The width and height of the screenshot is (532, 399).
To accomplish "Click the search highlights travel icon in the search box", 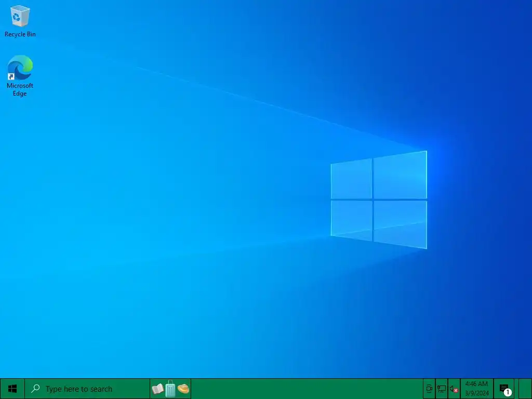I will click(170, 389).
